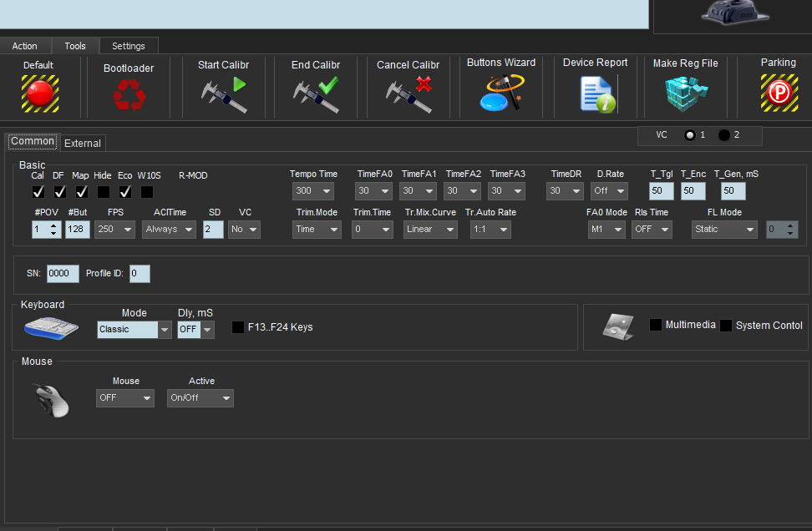Uncheck the Map checkbox
This screenshot has width=812, height=531.
point(82,192)
